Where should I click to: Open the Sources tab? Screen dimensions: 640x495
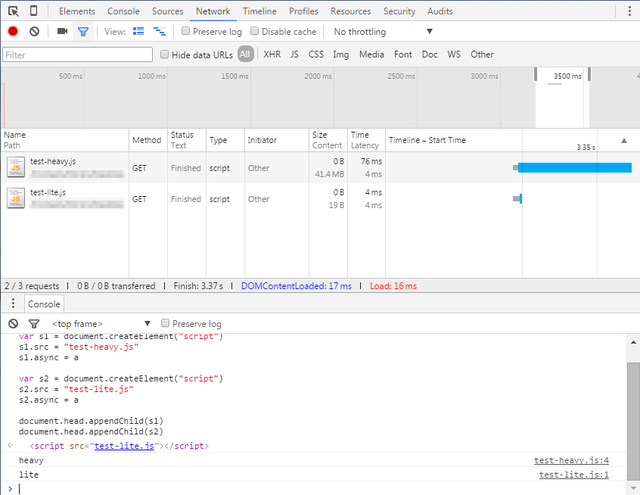[167, 11]
